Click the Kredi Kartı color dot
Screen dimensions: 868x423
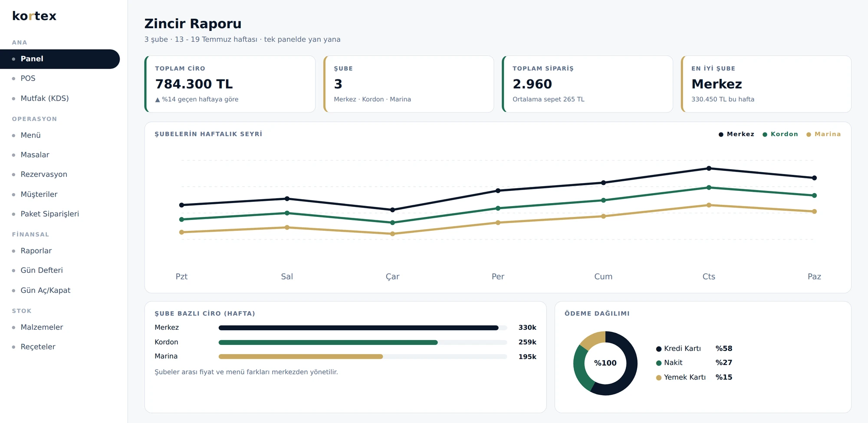click(x=659, y=349)
